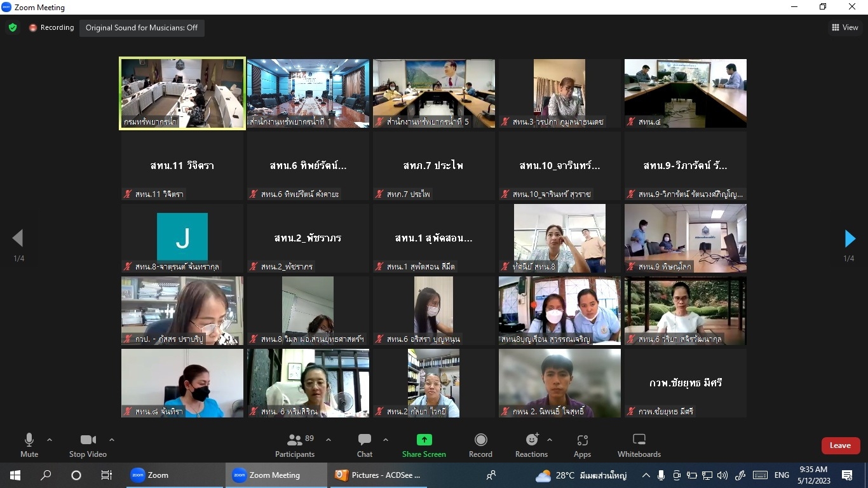Stop Video camera button
The image size is (868, 488).
click(88, 445)
